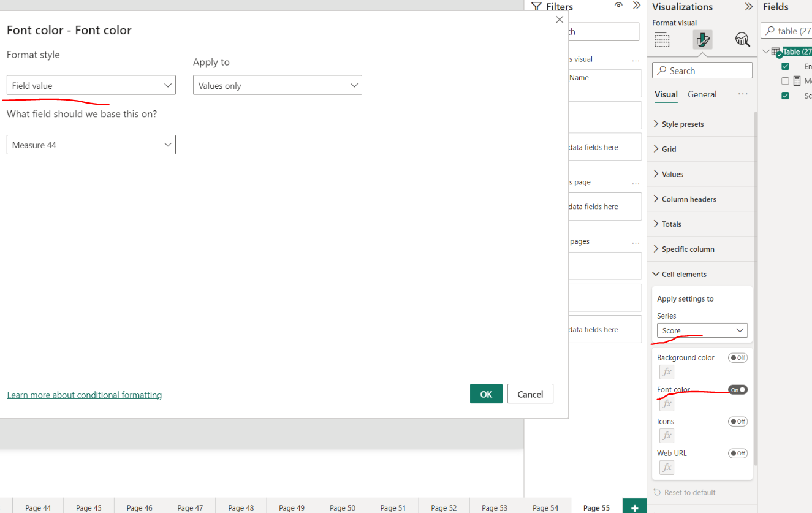Click the Filters funnel icon
The image size is (812, 513).
536,7
